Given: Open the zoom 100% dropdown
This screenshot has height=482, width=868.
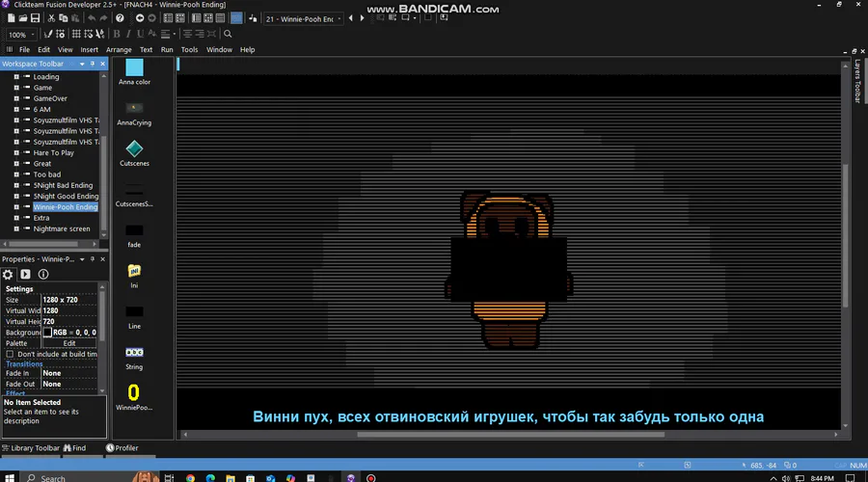Looking at the screenshot, I should coord(32,35).
